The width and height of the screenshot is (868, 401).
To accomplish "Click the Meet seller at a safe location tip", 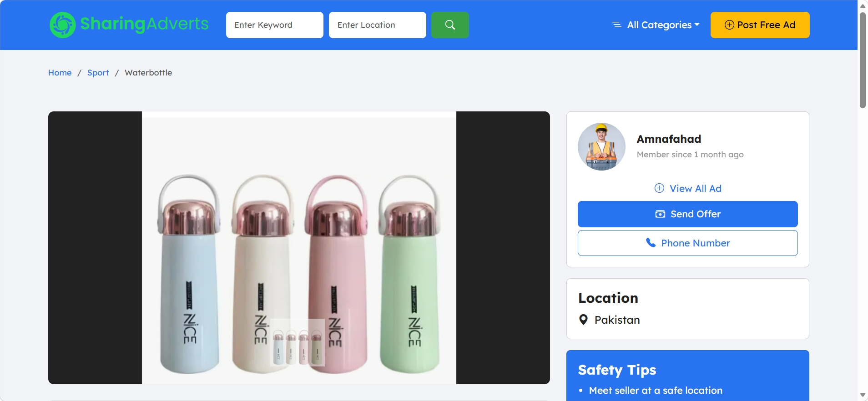I will (656, 391).
